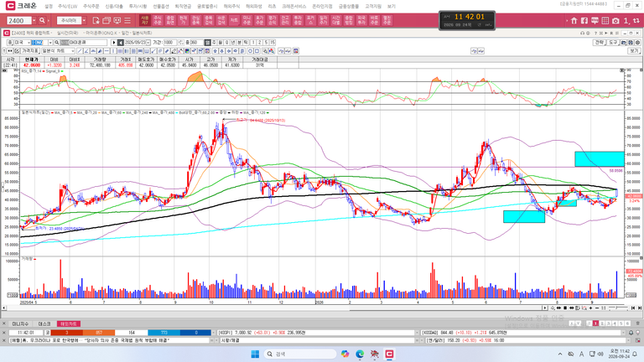Click the monitor screen icon in the red toolbar
Viewport: 644px width, 362px height.
click(117, 20)
